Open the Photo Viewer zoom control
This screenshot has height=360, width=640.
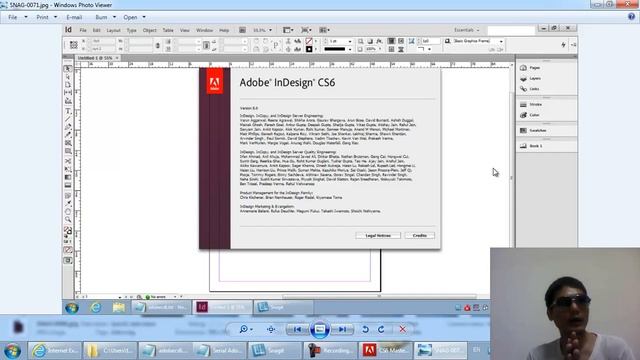(x=246, y=329)
